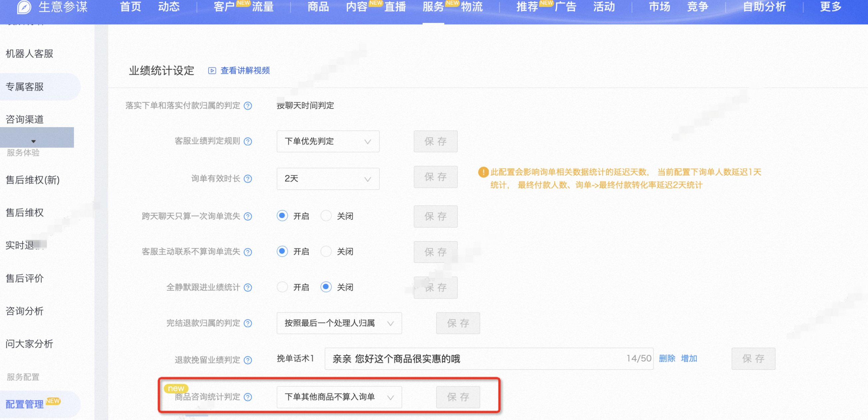Open the 服务 top navigation tab
Image resolution: width=868 pixels, height=420 pixels.
click(433, 7)
